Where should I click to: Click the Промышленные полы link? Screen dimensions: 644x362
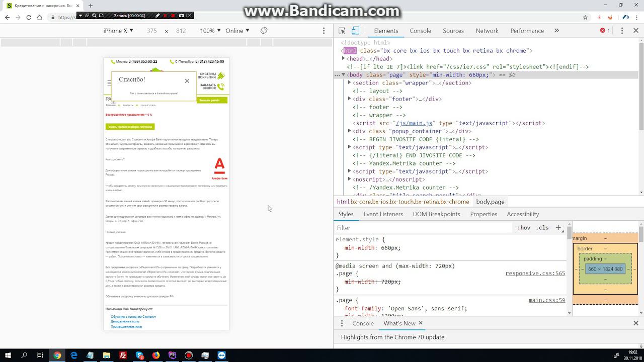click(x=126, y=326)
